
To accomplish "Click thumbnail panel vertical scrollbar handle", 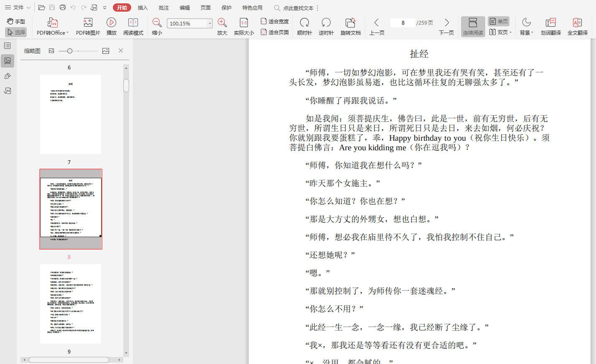I will click(126, 86).
